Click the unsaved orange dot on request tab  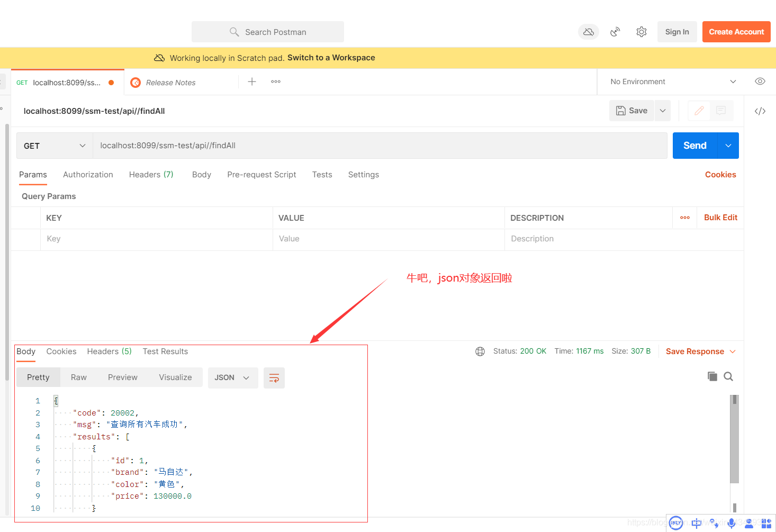pos(111,83)
